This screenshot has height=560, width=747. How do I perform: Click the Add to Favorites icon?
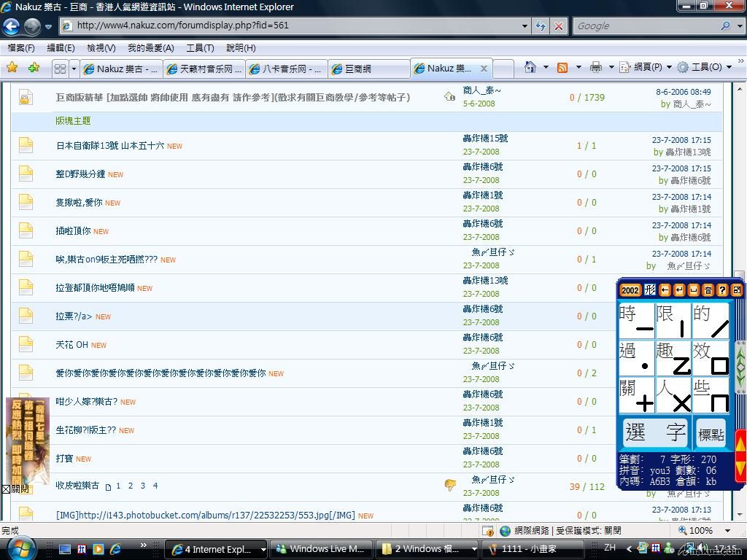[x=34, y=68]
